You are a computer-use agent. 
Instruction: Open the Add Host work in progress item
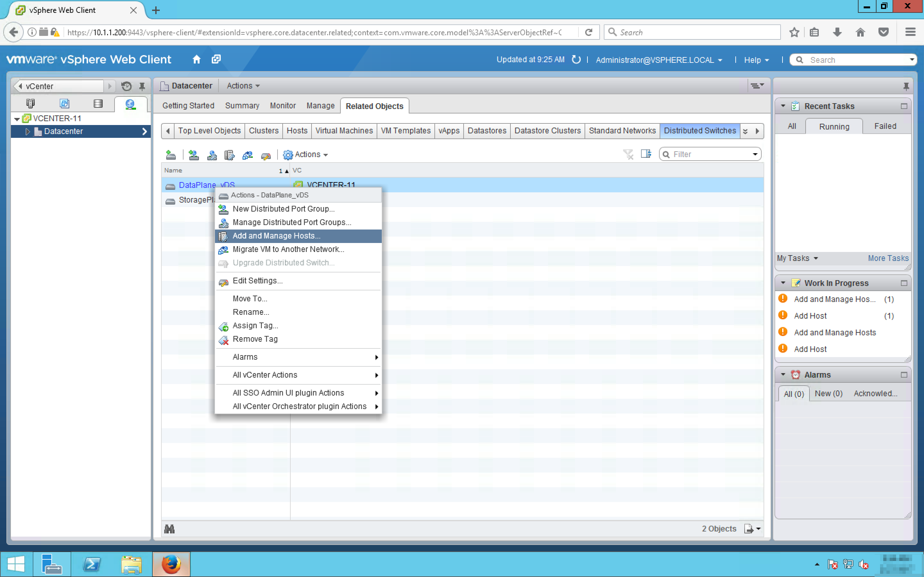tap(810, 316)
